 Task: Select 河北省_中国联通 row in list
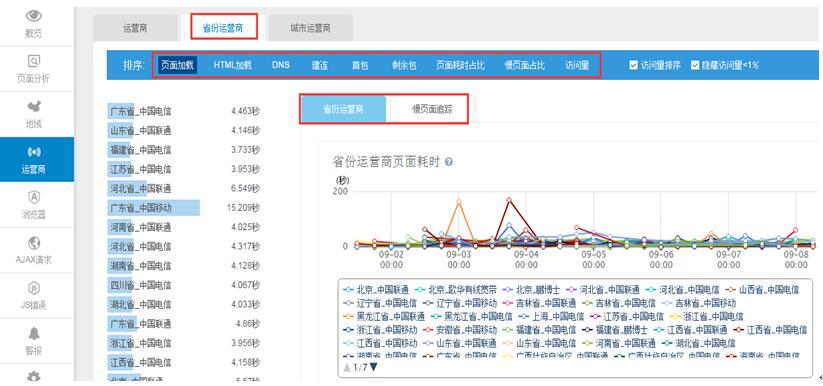click(184, 189)
